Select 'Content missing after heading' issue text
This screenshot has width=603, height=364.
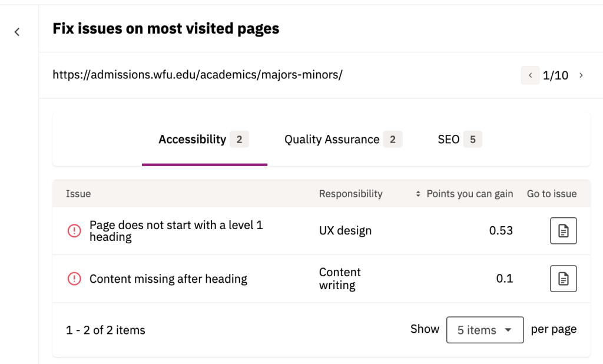[168, 279]
